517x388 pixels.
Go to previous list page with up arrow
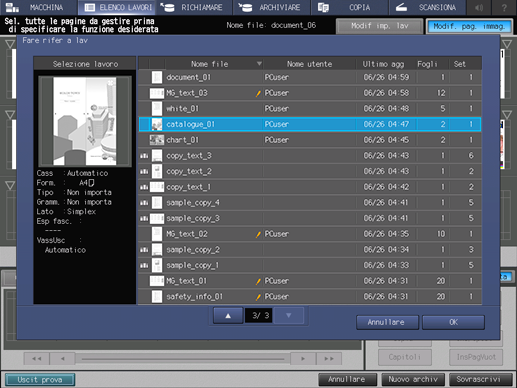(228, 316)
